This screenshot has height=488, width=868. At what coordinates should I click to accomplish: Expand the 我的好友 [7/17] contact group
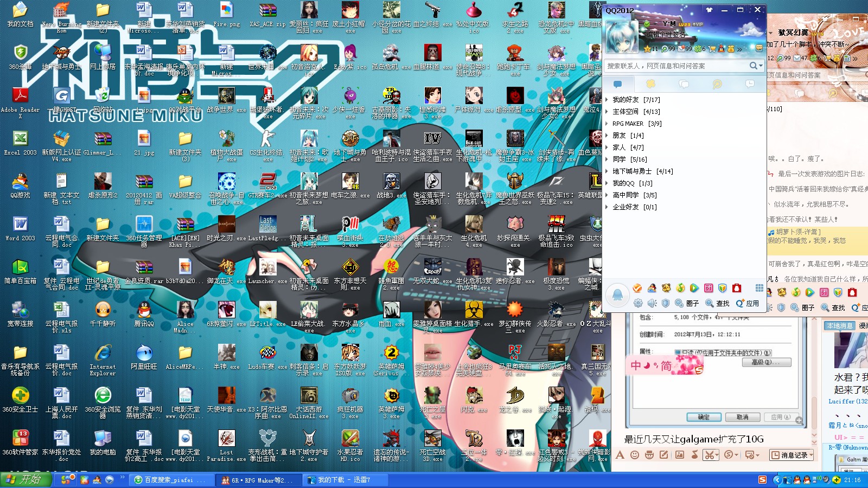coord(607,100)
